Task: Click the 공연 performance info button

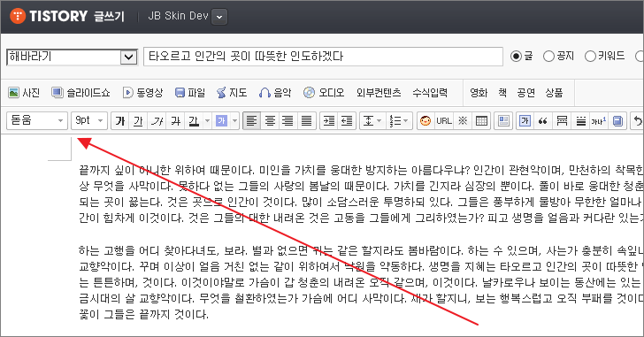Action: [525, 93]
